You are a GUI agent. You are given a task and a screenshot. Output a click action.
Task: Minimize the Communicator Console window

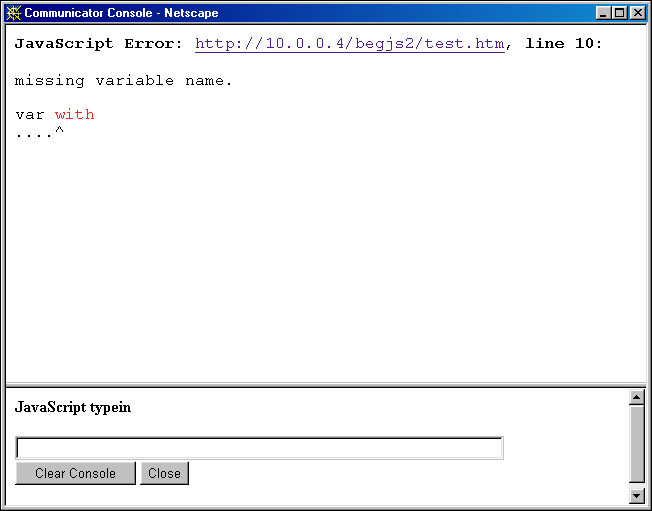(603, 13)
